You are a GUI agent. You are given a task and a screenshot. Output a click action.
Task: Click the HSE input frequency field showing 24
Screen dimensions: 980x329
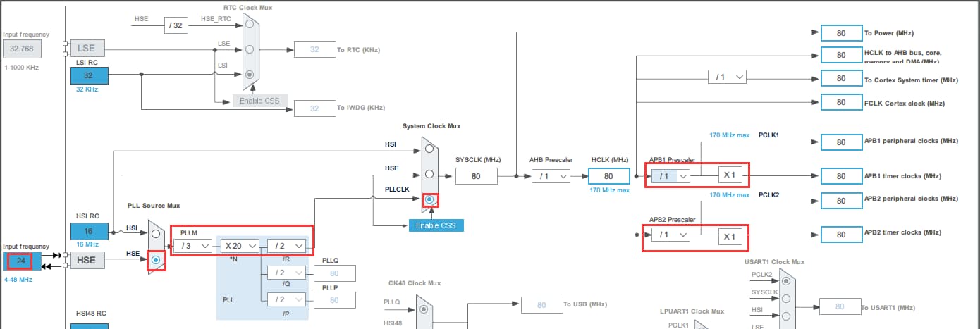(20, 261)
